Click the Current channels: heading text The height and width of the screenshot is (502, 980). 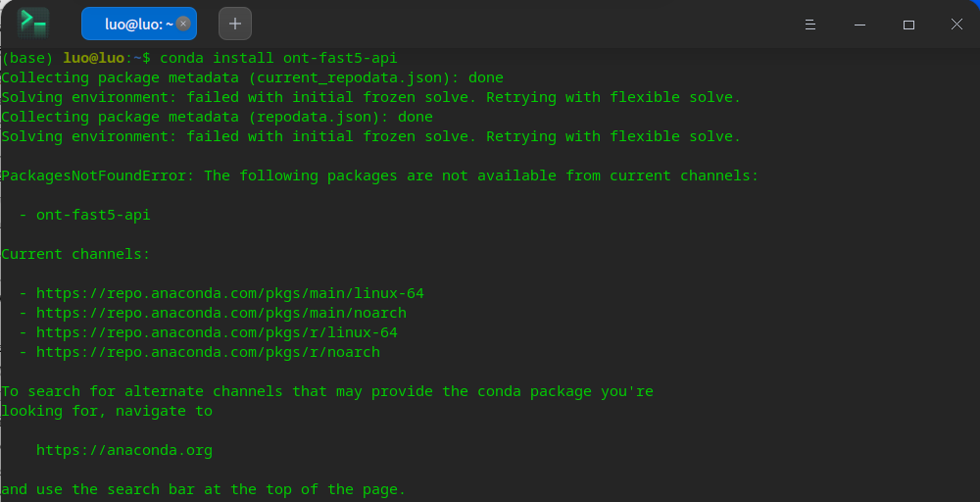click(x=75, y=255)
